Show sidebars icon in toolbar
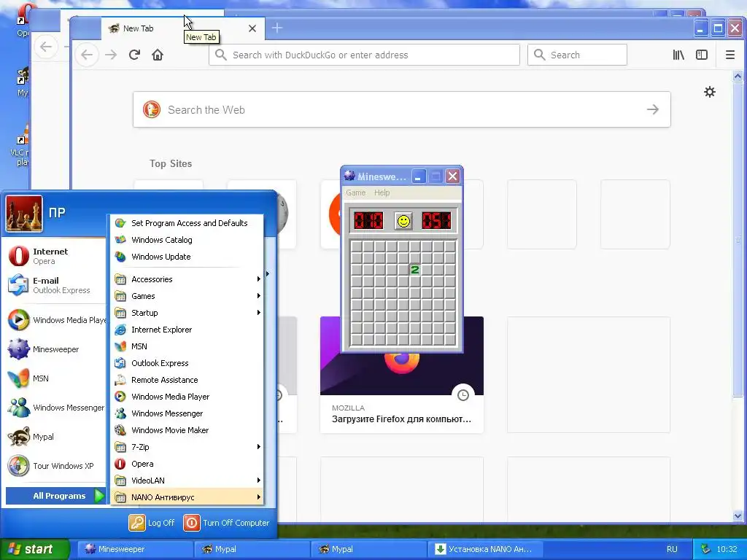The width and height of the screenshot is (747, 560). (702, 55)
